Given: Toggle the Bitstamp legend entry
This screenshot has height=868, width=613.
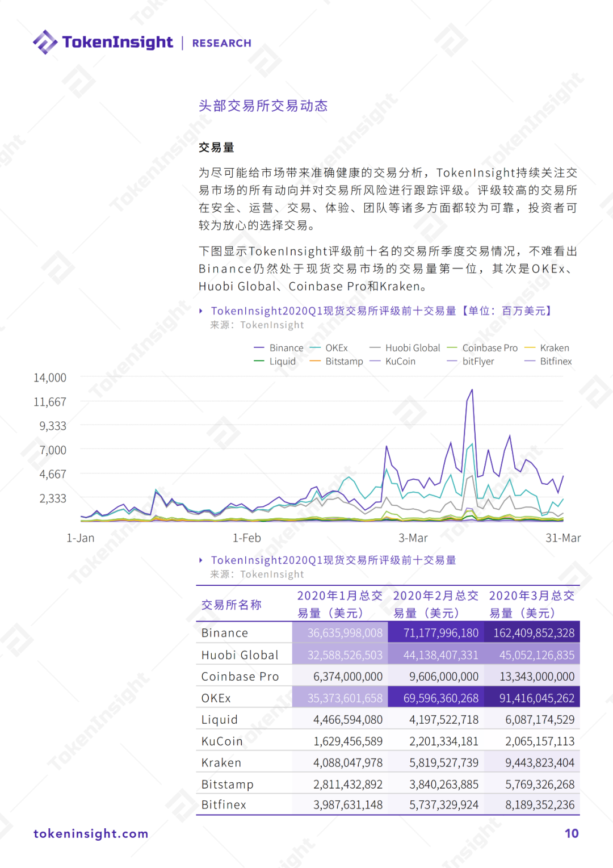Looking at the screenshot, I should tap(336, 362).
